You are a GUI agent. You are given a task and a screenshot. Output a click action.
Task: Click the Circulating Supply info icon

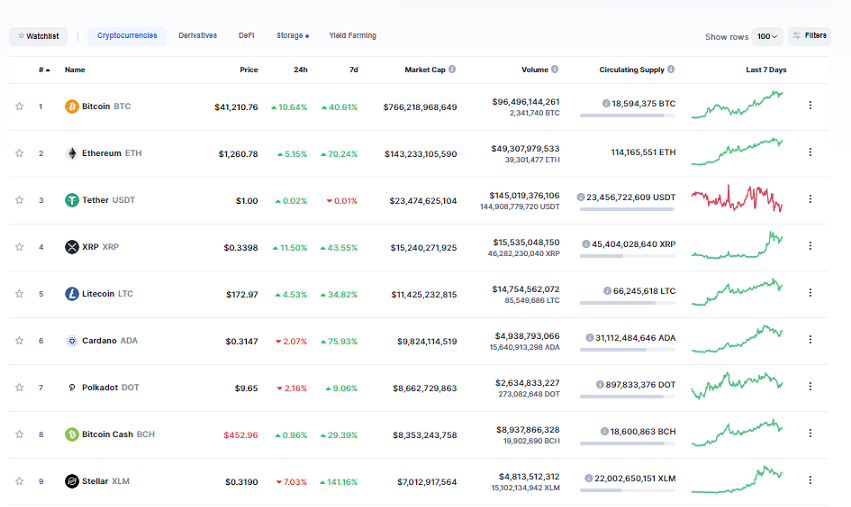(x=671, y=70)
